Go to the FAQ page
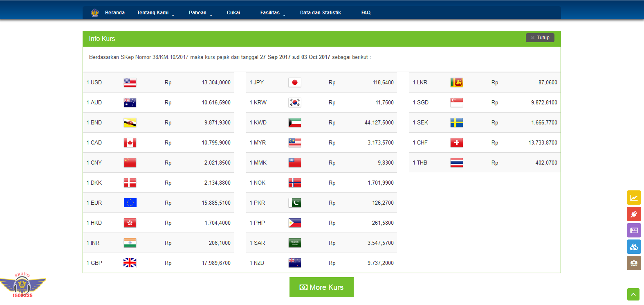 366,13
